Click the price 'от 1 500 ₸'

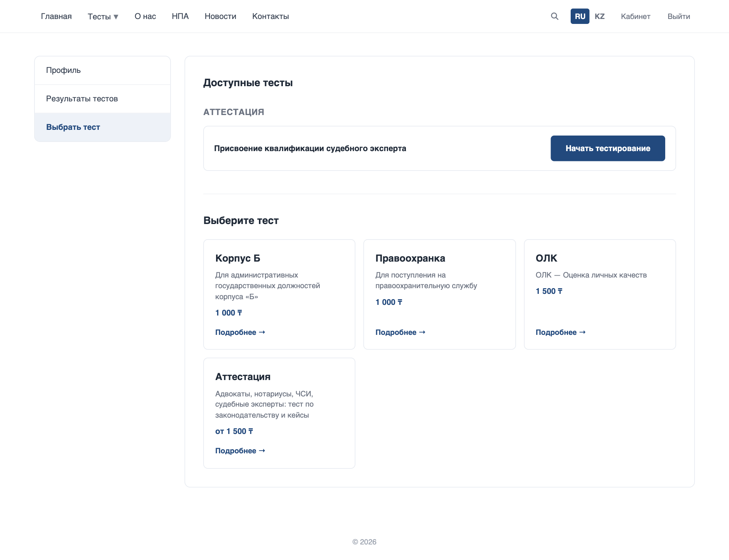tap(234, 431)
